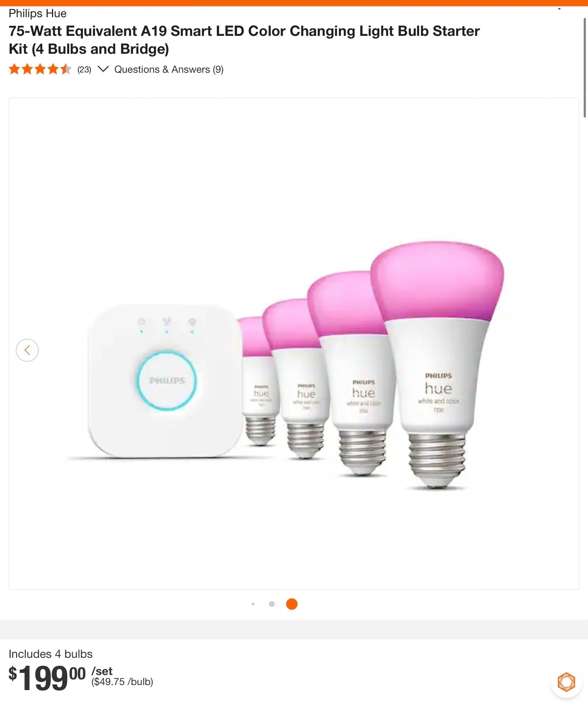This screenshot has width=588, height=703.
Task: Click the 'Includes 4 bulbs' label
Action: [x=51, y=654]
